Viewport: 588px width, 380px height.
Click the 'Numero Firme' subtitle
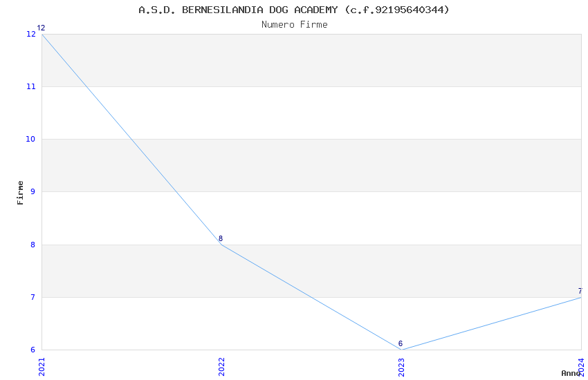pos(295,25)
